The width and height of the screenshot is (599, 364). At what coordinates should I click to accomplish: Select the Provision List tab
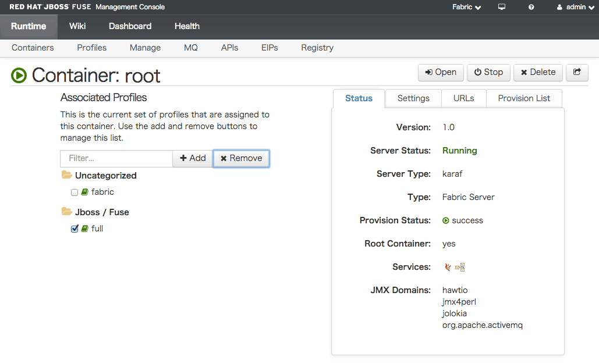click(x=524, y=98)
